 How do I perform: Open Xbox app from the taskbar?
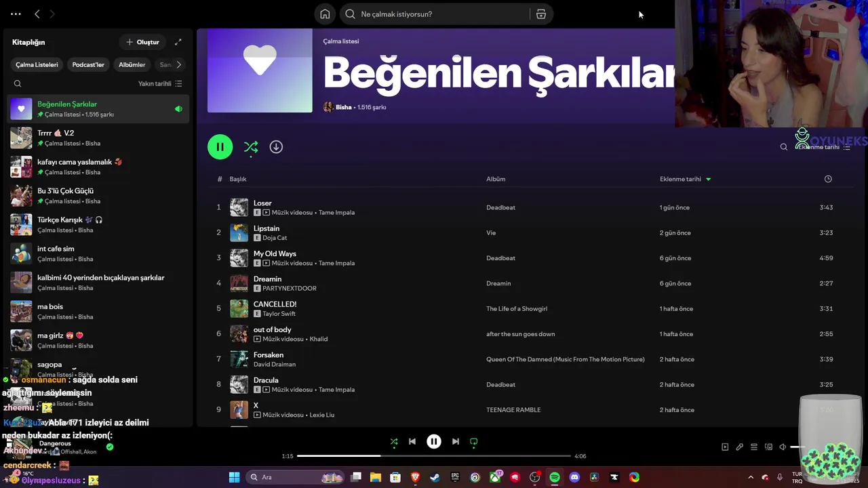point(495,477)
